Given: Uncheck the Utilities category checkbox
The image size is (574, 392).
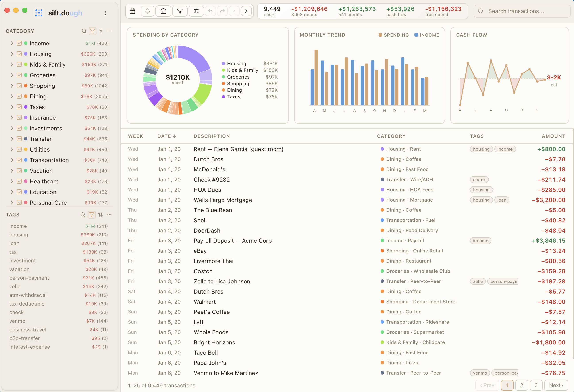Looking at the screenshot, I should click(19, 149).
